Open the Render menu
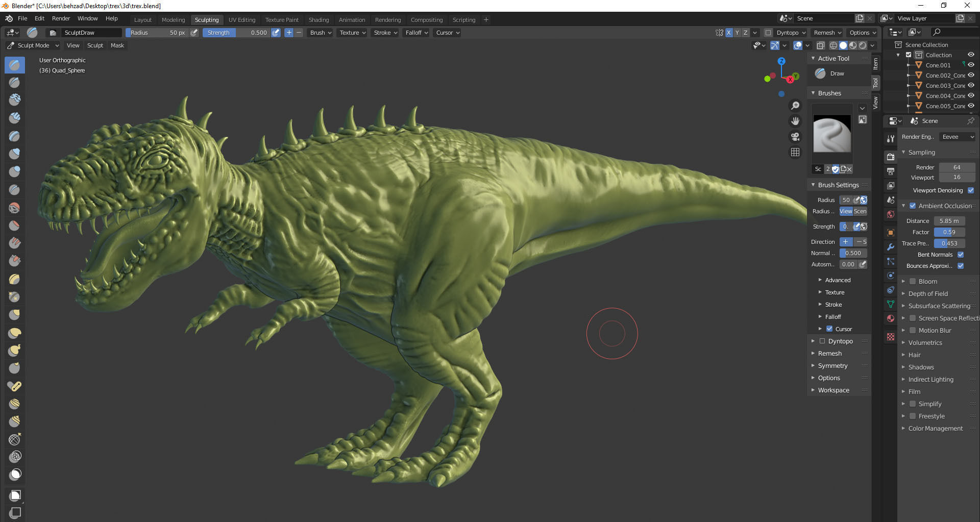The height and width of the screenshot is (522, 980). [61, 18]
